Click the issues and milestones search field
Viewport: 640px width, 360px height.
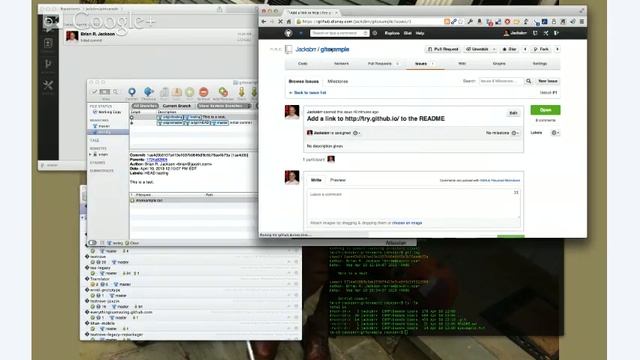click(x=501, y=81)
